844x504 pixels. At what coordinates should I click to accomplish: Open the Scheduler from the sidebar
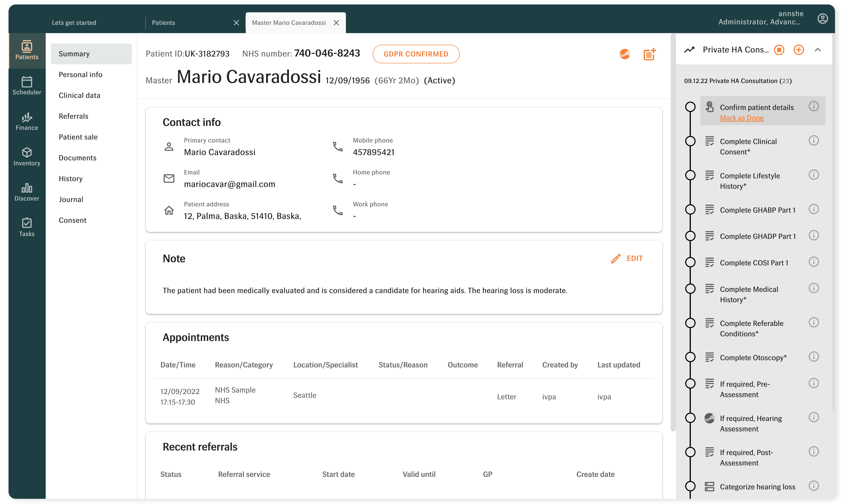pyautogui.click(x=27, y=86)
